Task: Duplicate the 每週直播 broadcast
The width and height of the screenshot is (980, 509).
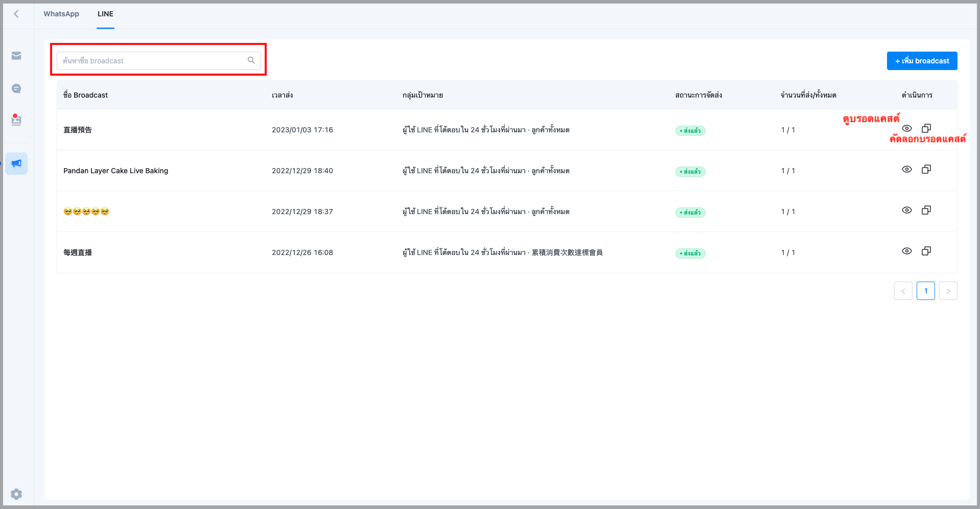Action: [x=926, y=251]
